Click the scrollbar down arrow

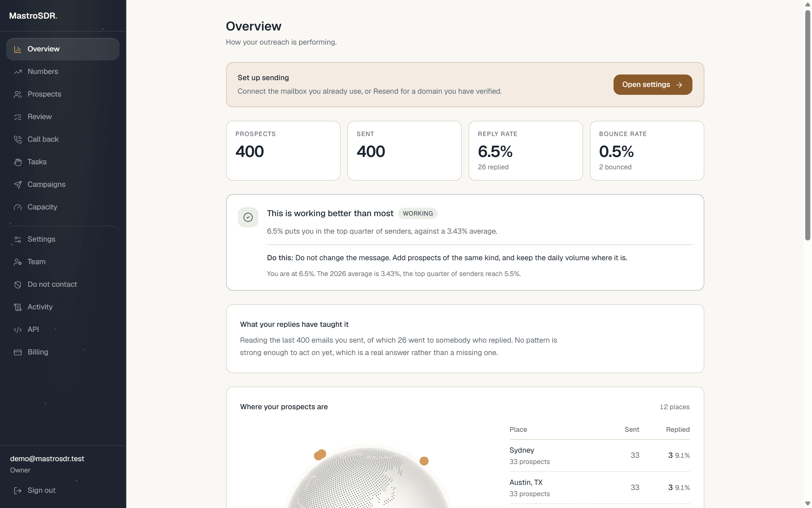click(x=808, y=503)
